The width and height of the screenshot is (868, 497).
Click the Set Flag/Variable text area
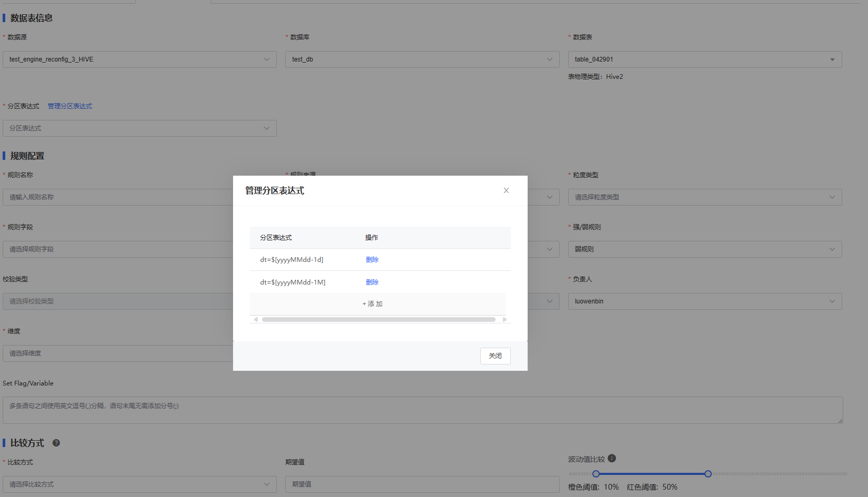423,410
